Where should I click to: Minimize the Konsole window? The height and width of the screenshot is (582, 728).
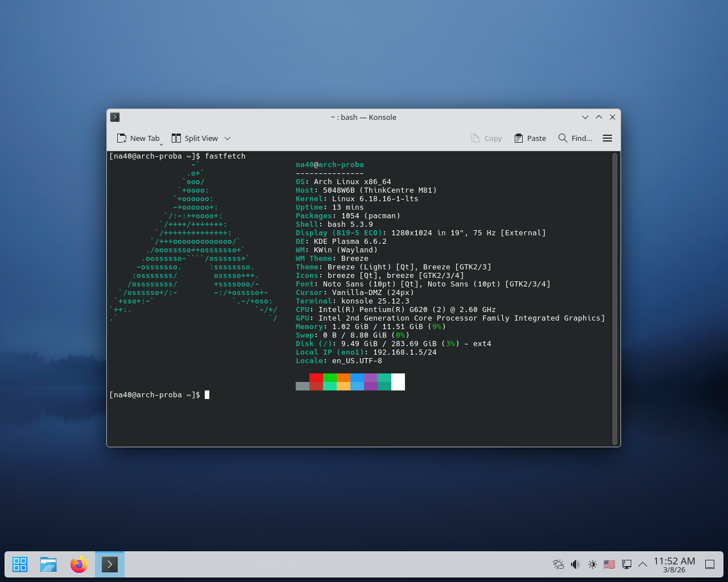click(585, 117)
